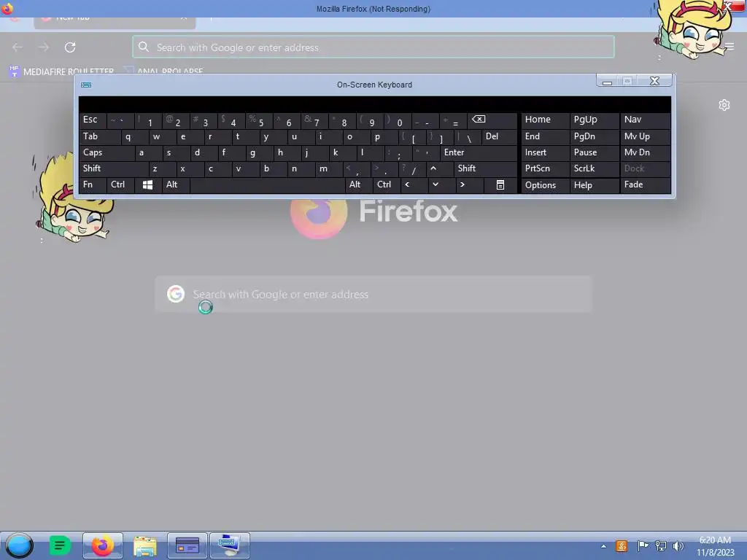
Task: Tap the right Ctrl key
Action: [387, 184]
